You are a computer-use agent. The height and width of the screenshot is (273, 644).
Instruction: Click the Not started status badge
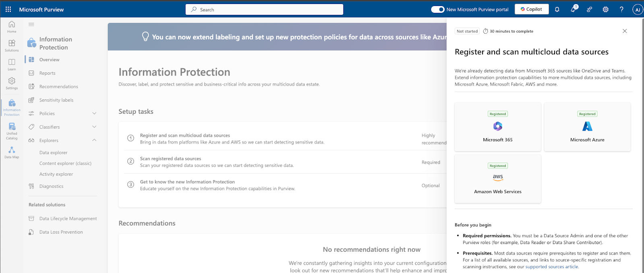point(467,31)
